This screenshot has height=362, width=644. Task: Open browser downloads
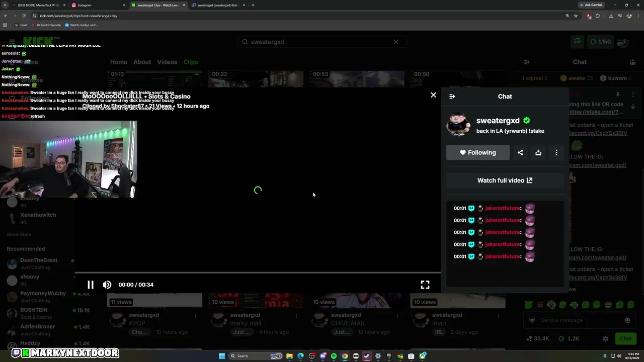tap(611, 16)
